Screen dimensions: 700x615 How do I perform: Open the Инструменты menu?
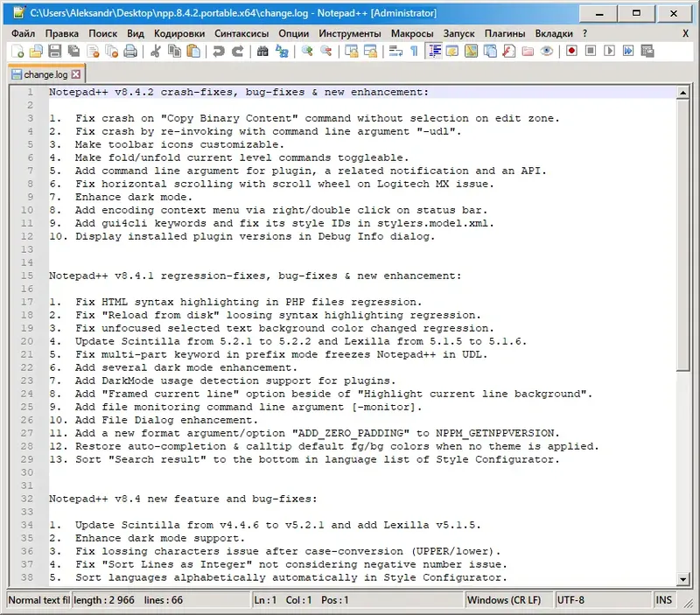(x=349, y=33)
